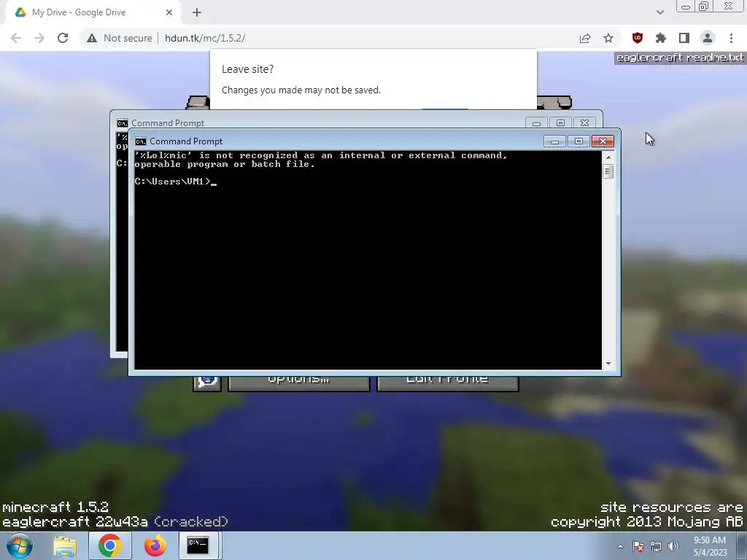This screenshot has width=747, height=560.
Task: Open the Windows Start menu
Action: 19,545
